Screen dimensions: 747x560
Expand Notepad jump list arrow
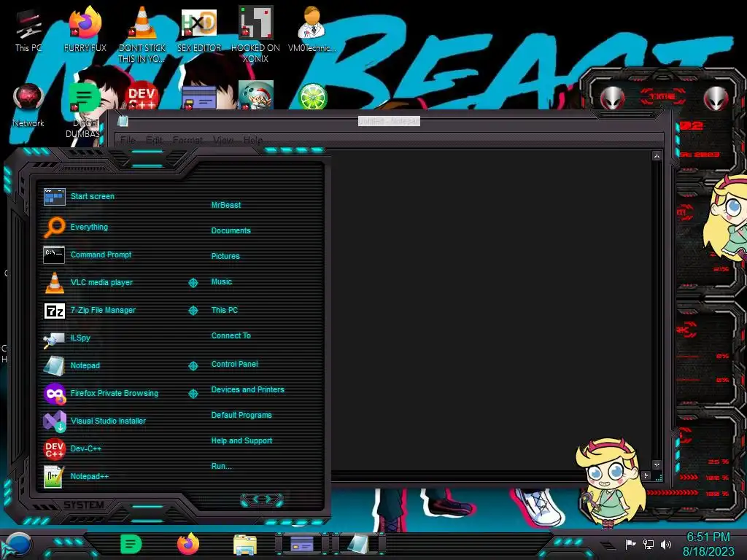click(x=193, y=366)
